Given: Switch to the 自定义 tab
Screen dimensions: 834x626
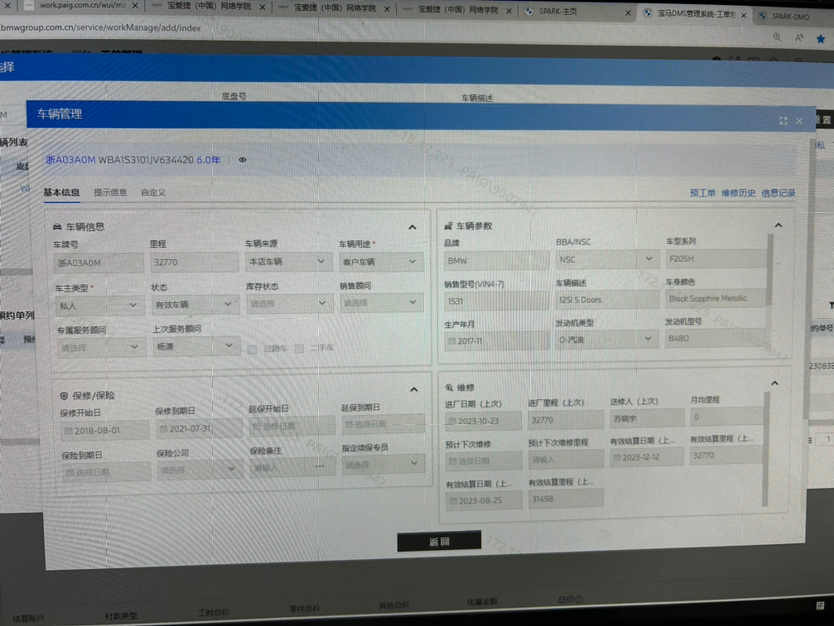Looking at the screenshot, I should pyautogui.click(x=153, y=193).
